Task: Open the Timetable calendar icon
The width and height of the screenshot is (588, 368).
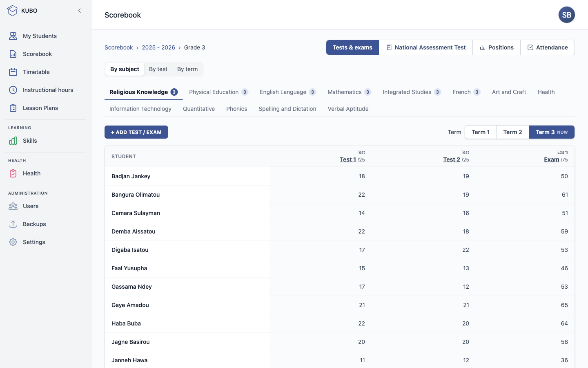Action: coord(13,72)
